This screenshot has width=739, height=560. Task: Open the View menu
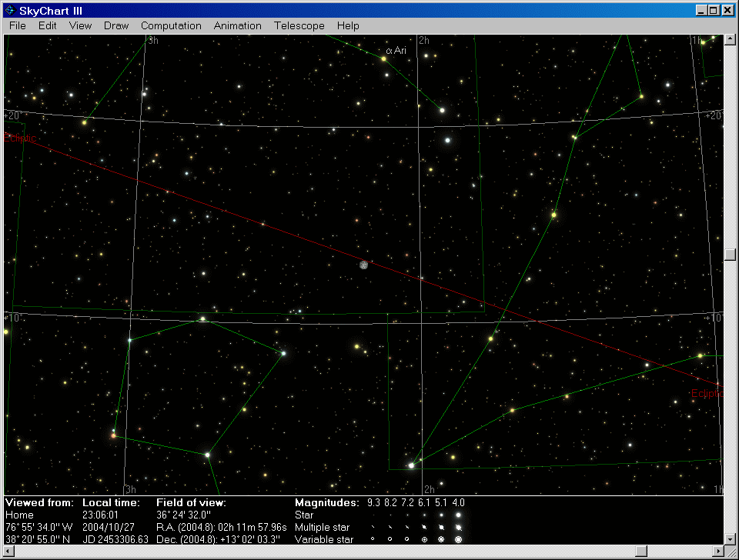pyautogui.click(x=80, y=25)
